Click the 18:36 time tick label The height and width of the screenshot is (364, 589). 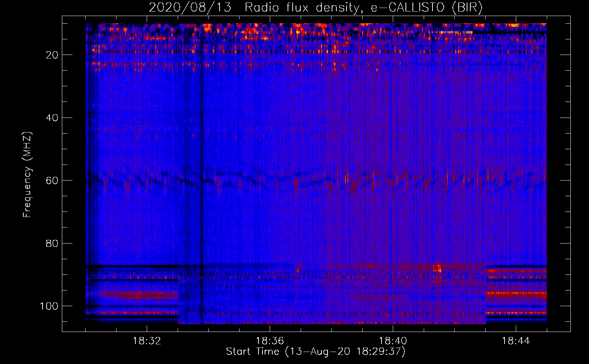[270, 341]
